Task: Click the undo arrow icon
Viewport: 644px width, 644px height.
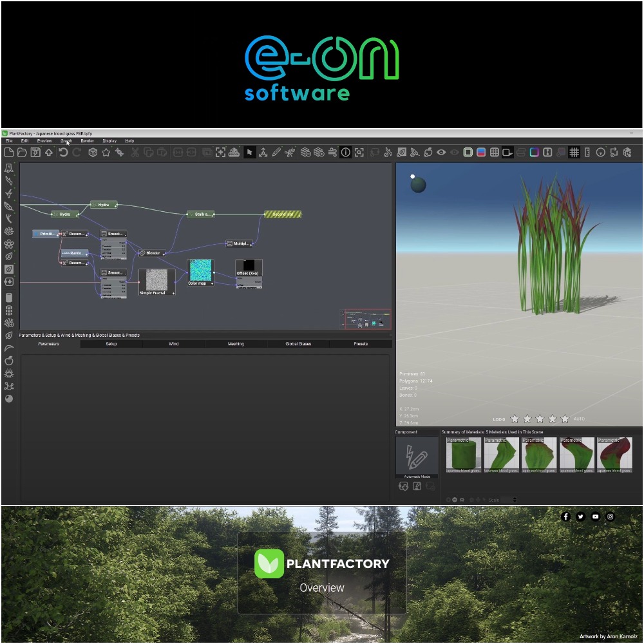Action: [x=63, y=153]
